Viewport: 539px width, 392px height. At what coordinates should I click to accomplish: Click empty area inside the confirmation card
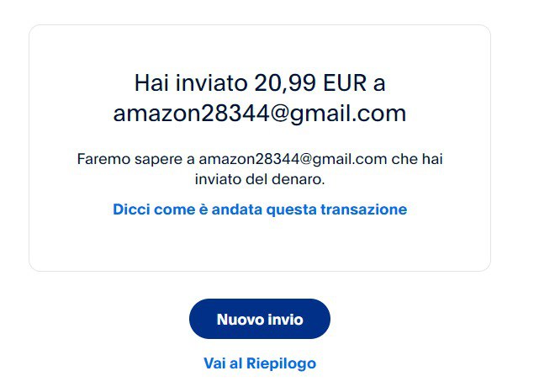click(260, 244)
